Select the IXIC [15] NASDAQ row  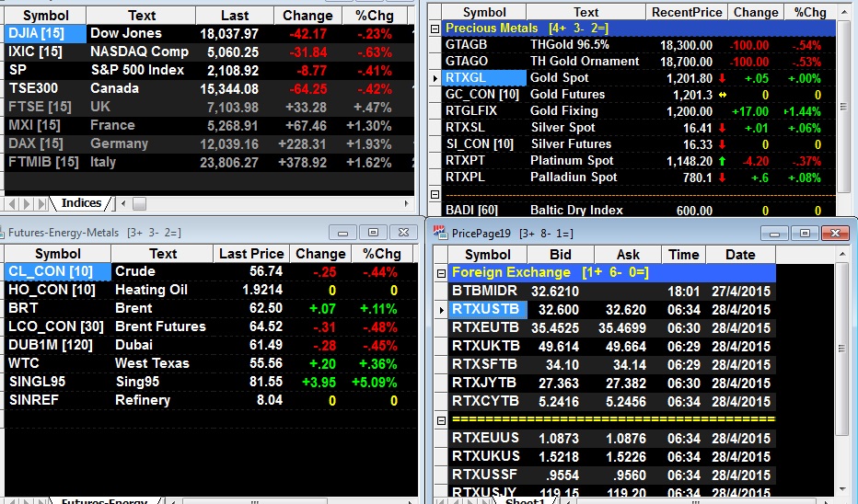[209, 52]
